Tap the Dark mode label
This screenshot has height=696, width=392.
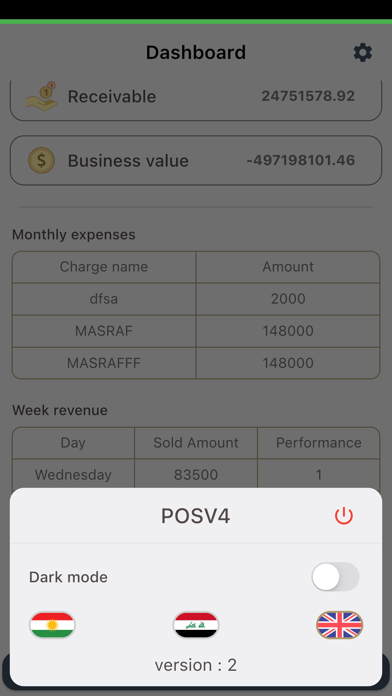[x=68, y=577]
